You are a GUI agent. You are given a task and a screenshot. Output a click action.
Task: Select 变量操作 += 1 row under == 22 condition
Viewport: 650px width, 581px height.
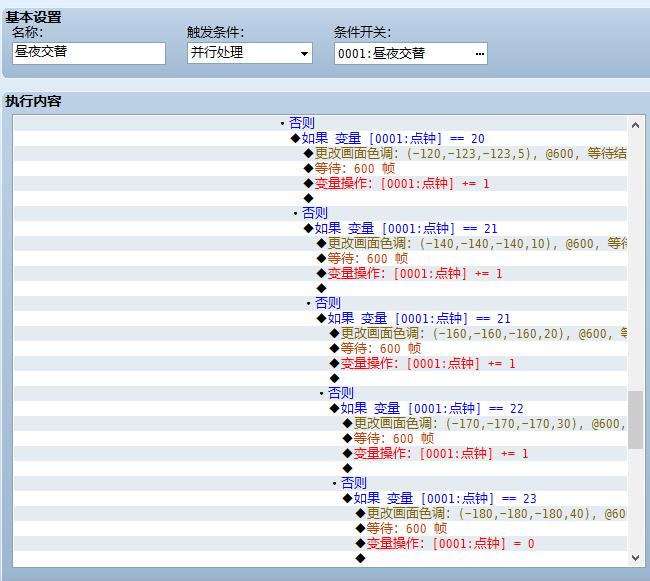[x=320, y=453]
